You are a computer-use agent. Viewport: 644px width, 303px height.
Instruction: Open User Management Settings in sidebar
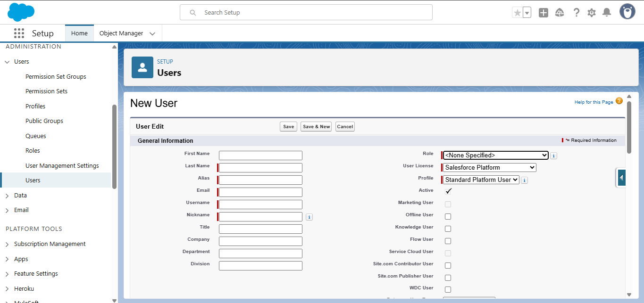click(62, 165)
